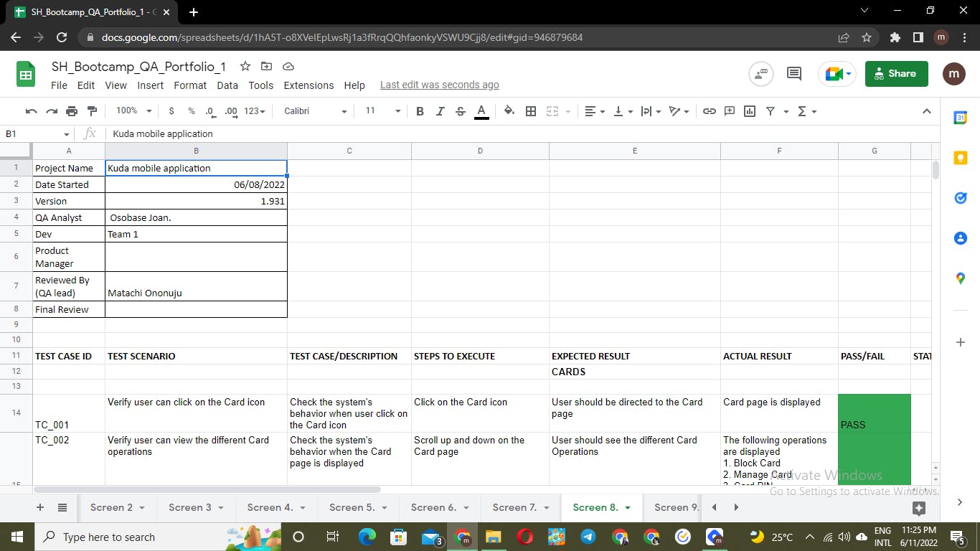980x551 pixels.
Task: Open more number formats 123 dropdown
Action: [255, 111]
